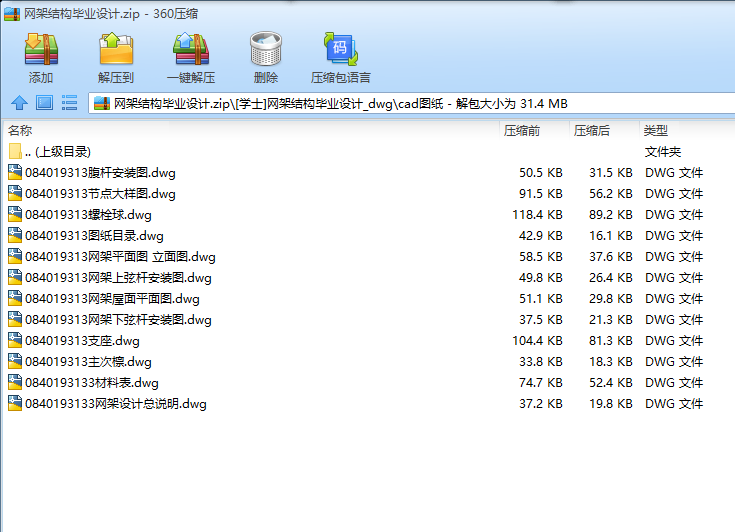Click the 360压缩 app icon in title bar
This screenshot has width=735, height=532.
tap(12, 14)
